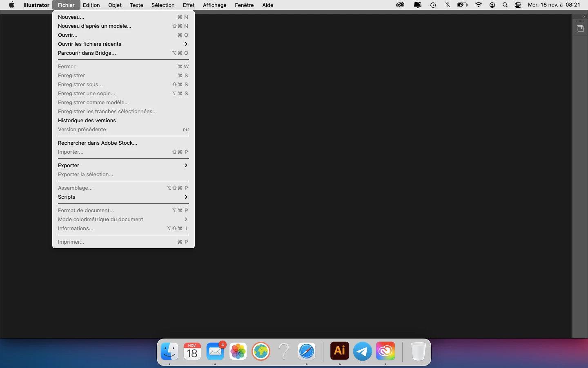Open the panel icon in the right dock
The image size is (588, 368).
(580, 29)
